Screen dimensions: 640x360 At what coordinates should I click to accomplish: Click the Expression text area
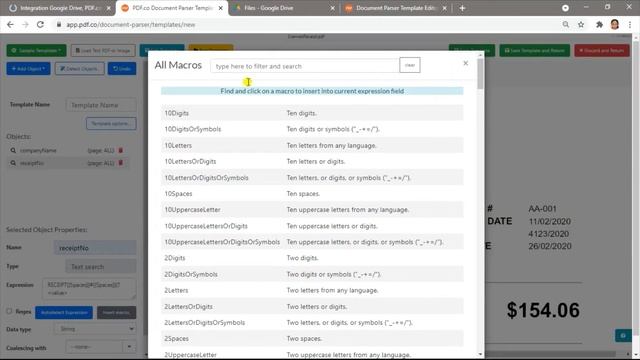pos(89,289)
